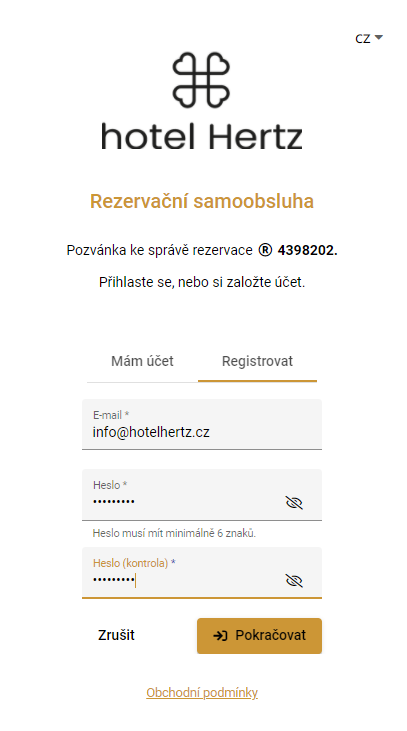Cancel with the Zrušit button
Viewport: 407px width, 731px height.
(116, 635)
